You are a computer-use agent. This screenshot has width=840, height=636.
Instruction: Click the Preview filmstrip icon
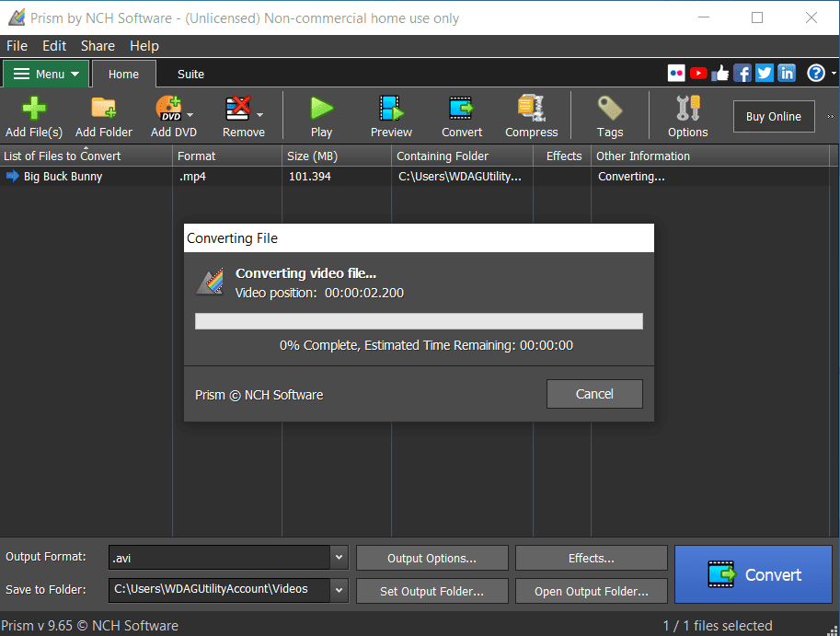pyautogui.click(x=391, y=109)
